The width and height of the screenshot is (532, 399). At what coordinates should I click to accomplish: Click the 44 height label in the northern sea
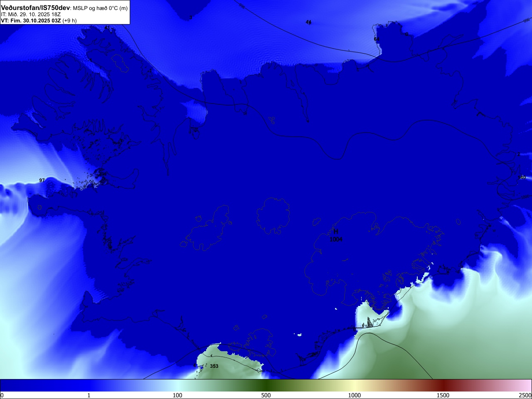(308, 22)
